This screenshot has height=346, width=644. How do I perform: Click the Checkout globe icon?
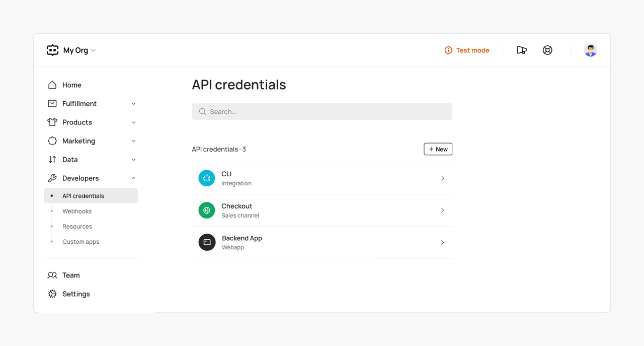tap(206, 211)
